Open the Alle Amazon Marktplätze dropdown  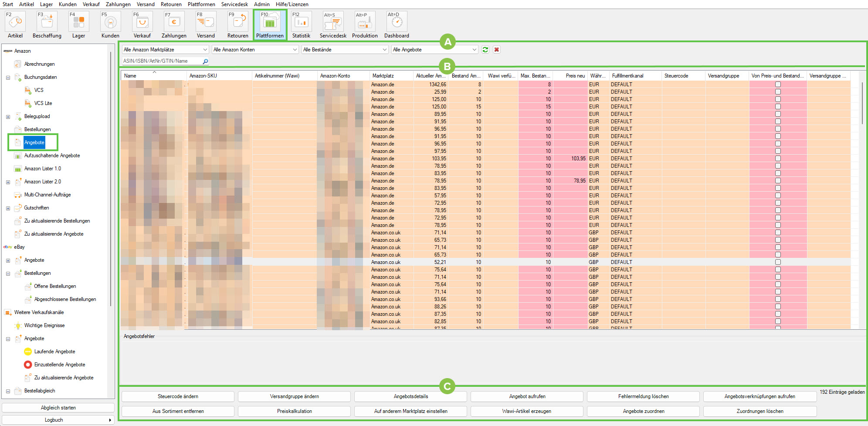pos(165,50)
